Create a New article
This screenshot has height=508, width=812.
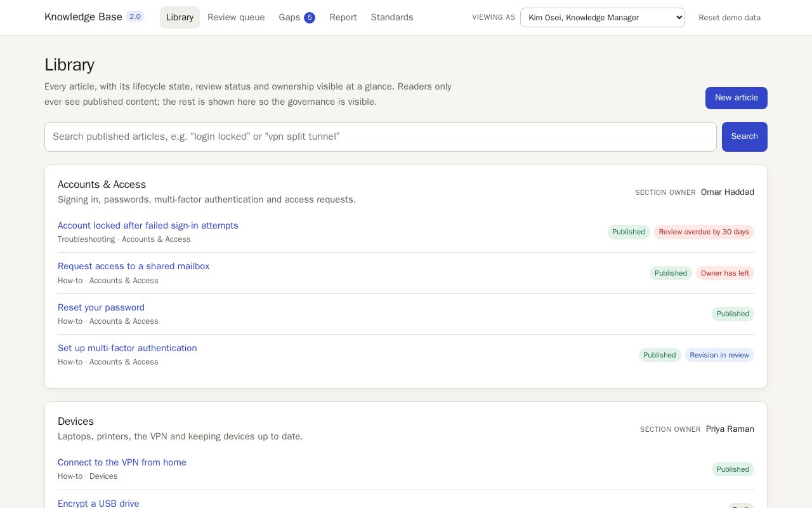(x=737, y=98)
